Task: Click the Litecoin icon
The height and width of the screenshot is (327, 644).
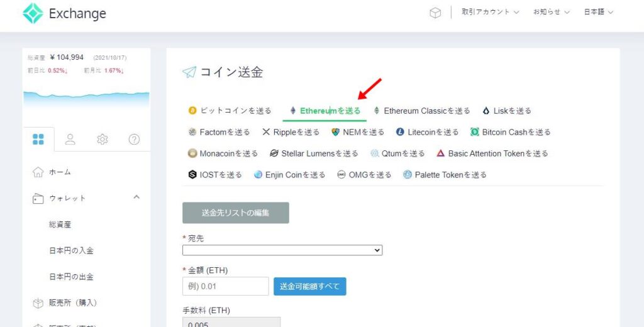Action: tap(400, 132)
